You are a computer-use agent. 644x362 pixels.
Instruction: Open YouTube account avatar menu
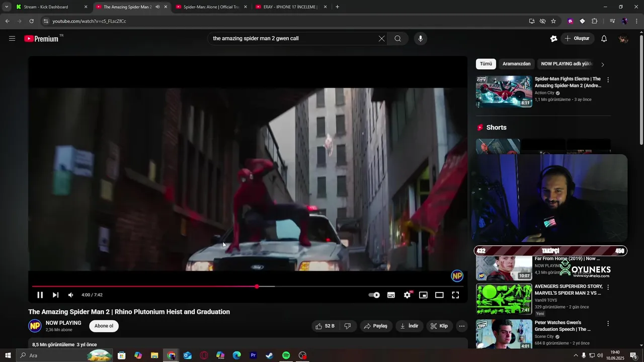click(623, 39)
